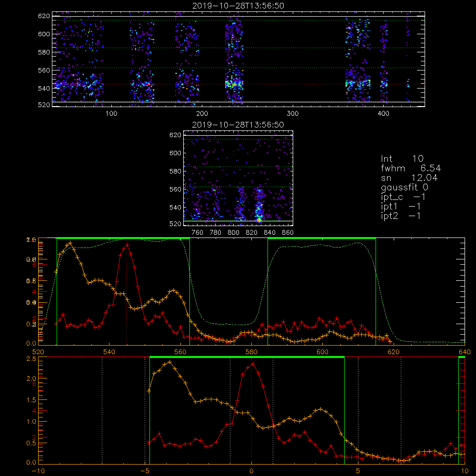Image resolution: width=476 pixels, height=476 pixels.
Task: Click the middle plot title 2019-10-28T13:56:50
Action: [238, 125]
